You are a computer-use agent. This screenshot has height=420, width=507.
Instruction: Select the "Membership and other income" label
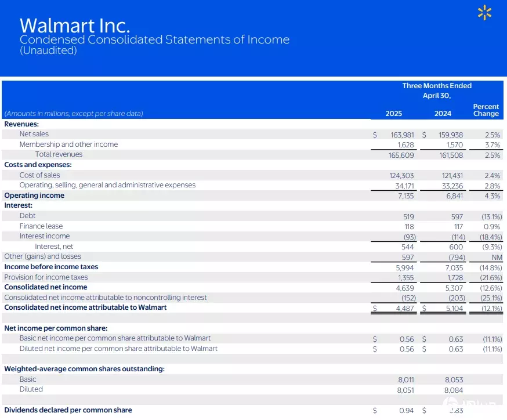[68, 144]
